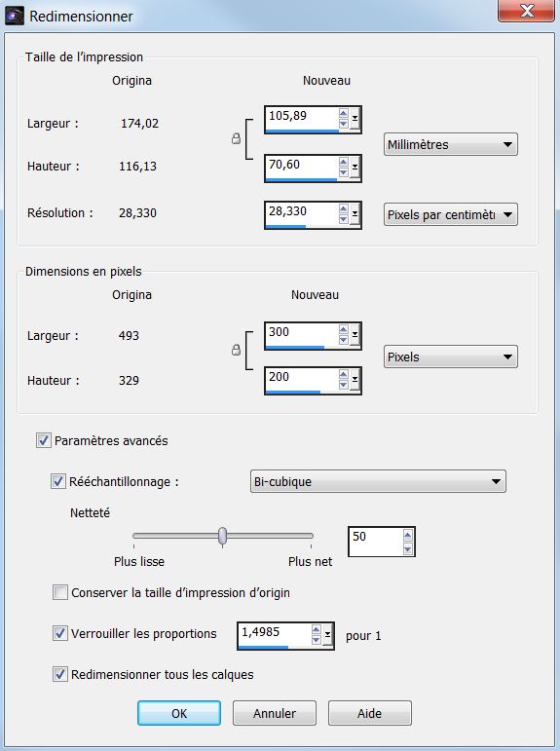The width and height of the screenshot is (560, 751).
Task: Uncheck Redimensionner tous les calques
Action: pyautogui.click(x=60, y=674)
